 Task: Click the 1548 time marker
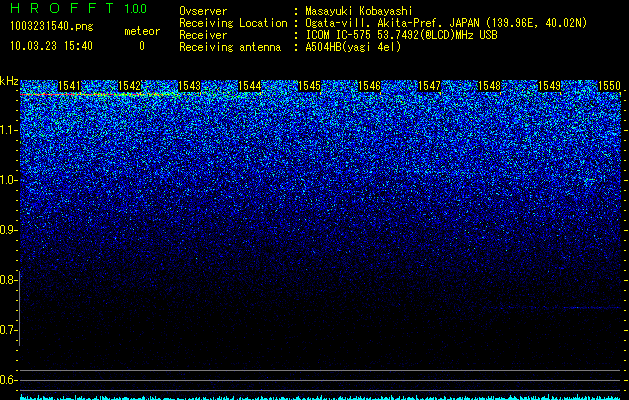click(x=490, y=86)
